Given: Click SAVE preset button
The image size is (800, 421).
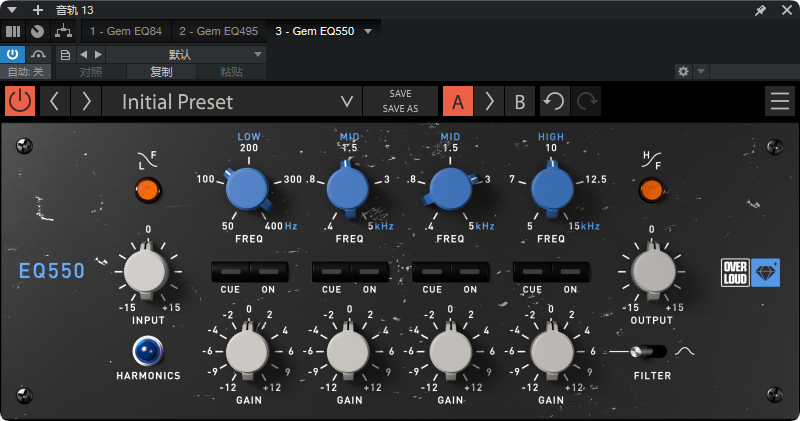Looking at the screenshot, I should (x=401, y=94).
